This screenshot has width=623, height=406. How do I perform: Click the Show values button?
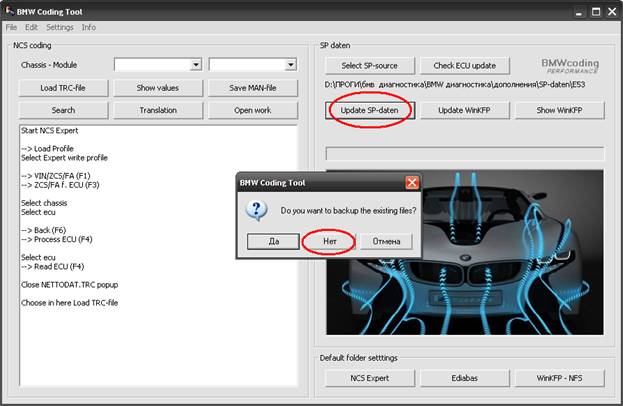tap(158, 88)
